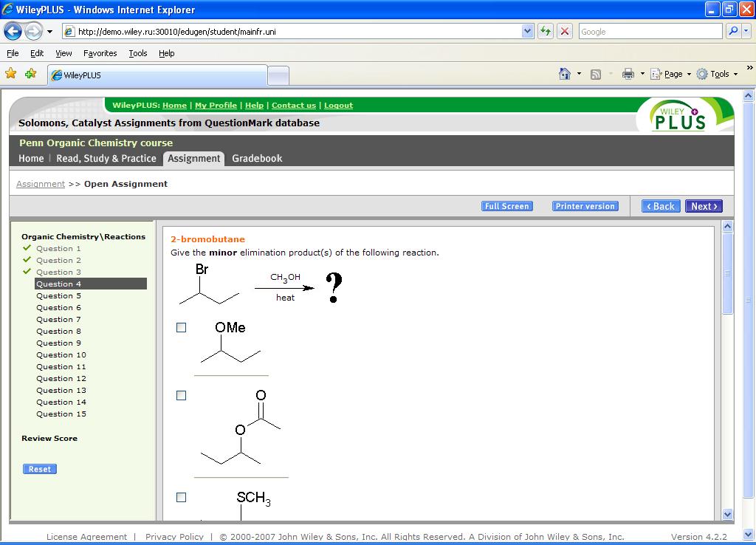The image size is (756, 545).
Task: Open the Tools menu in menu bar
Action: [138, 53]
